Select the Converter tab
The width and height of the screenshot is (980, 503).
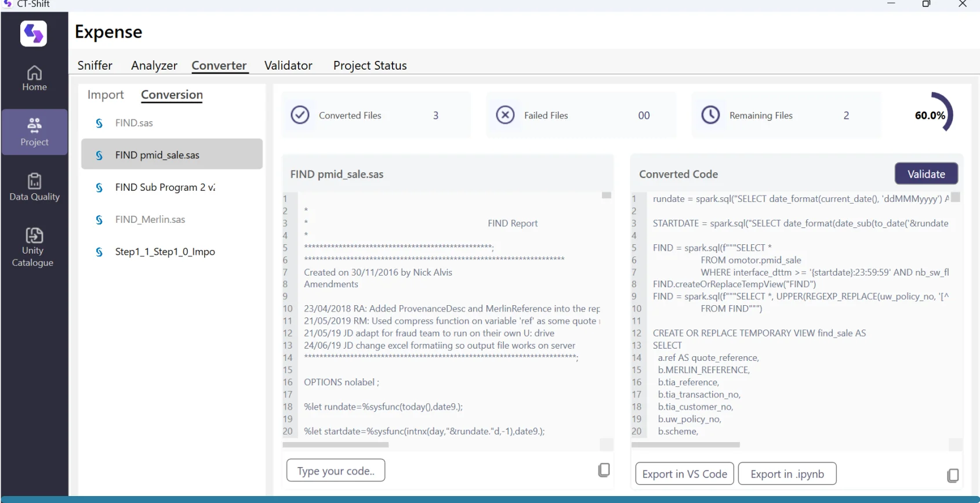(x=219, y=66)
